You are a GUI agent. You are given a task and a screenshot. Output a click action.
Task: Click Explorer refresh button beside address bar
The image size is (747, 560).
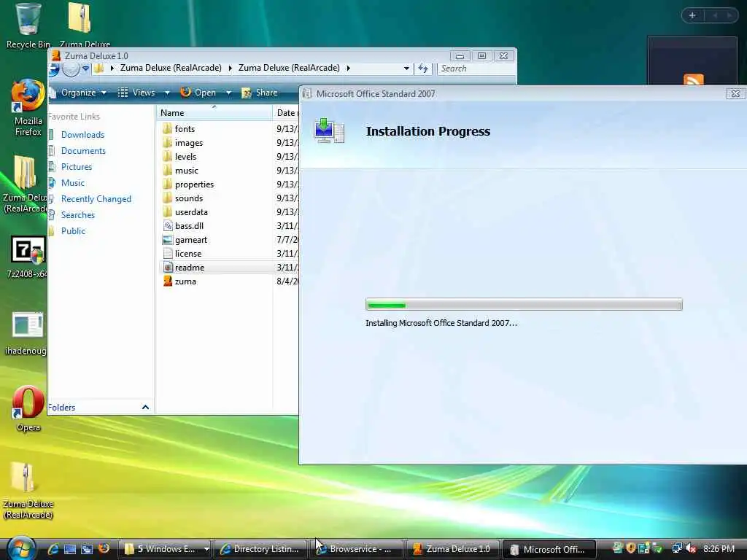tap(423, 69)
